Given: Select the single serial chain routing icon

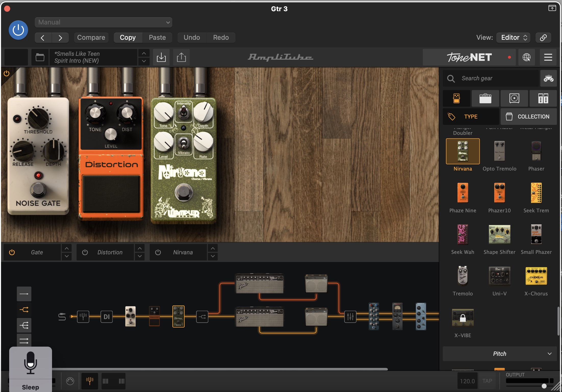Looking at the screenshot, I should click(24, 294).
